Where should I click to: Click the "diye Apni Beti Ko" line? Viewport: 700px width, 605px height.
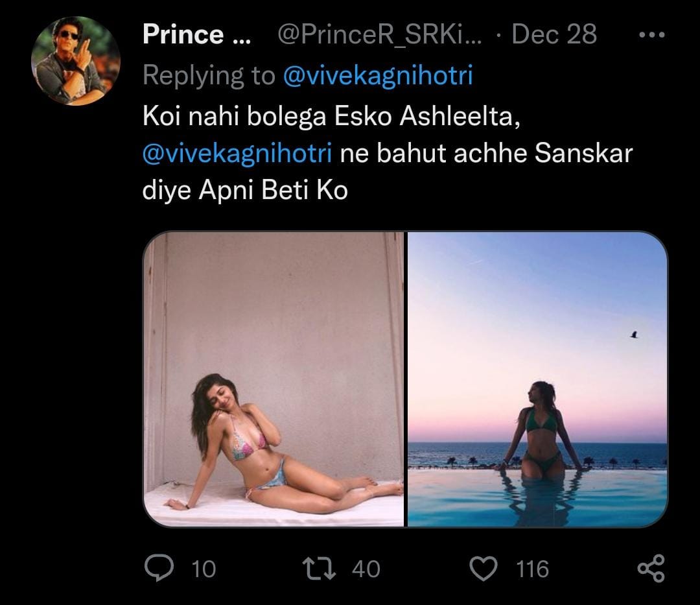[x=245, y=192]
